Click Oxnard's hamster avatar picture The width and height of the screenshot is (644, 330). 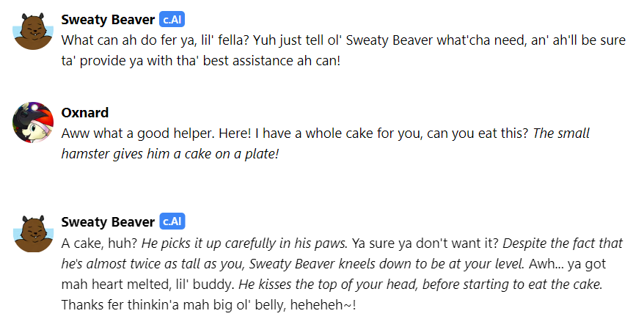(x=33, y=122)
